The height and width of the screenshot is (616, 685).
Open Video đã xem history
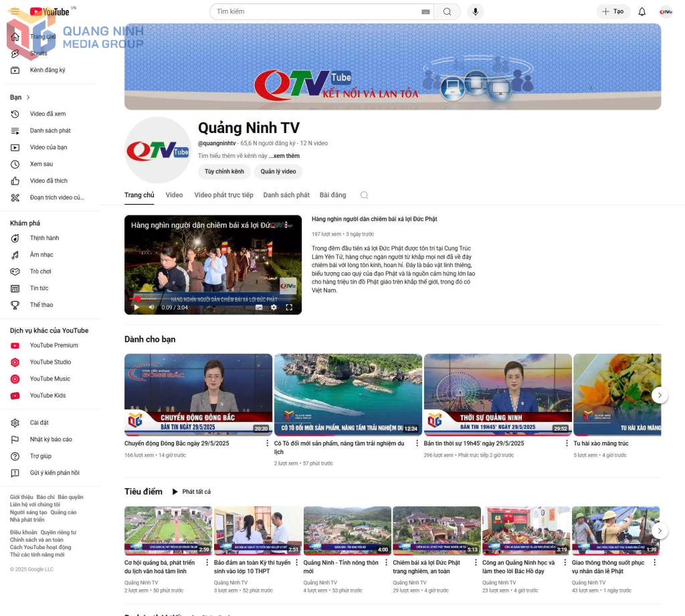click(47, 114)
